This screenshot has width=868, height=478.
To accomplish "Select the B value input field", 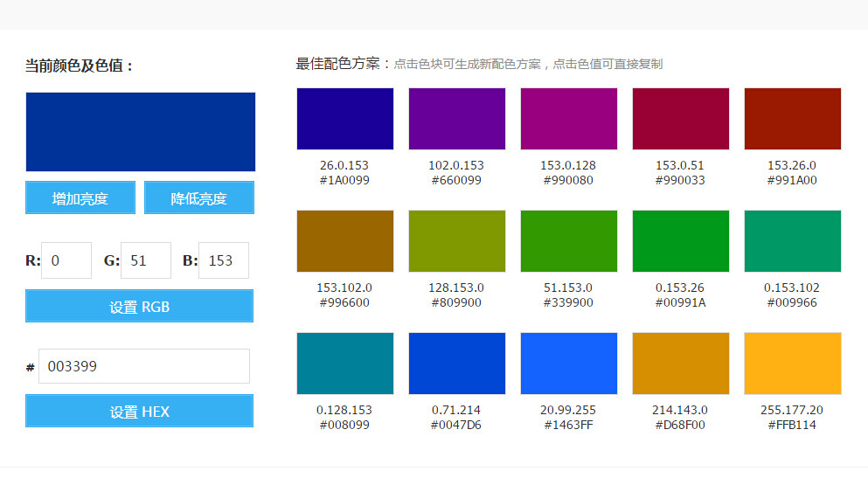I will (224, 260).
